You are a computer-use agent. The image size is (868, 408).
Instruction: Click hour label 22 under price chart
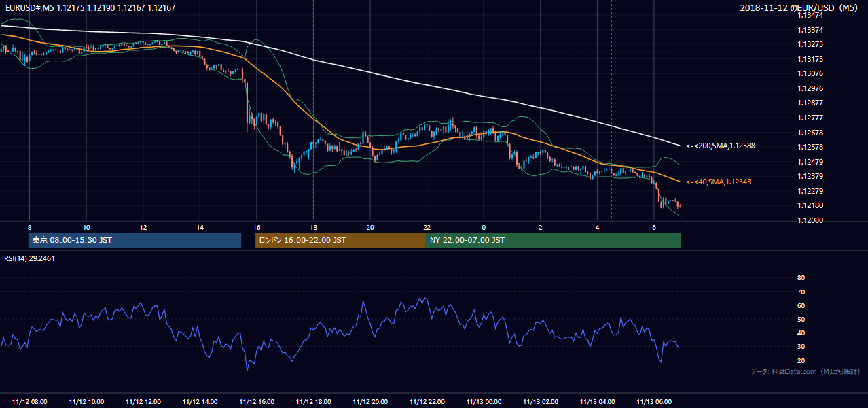click(x=427, y=227)
